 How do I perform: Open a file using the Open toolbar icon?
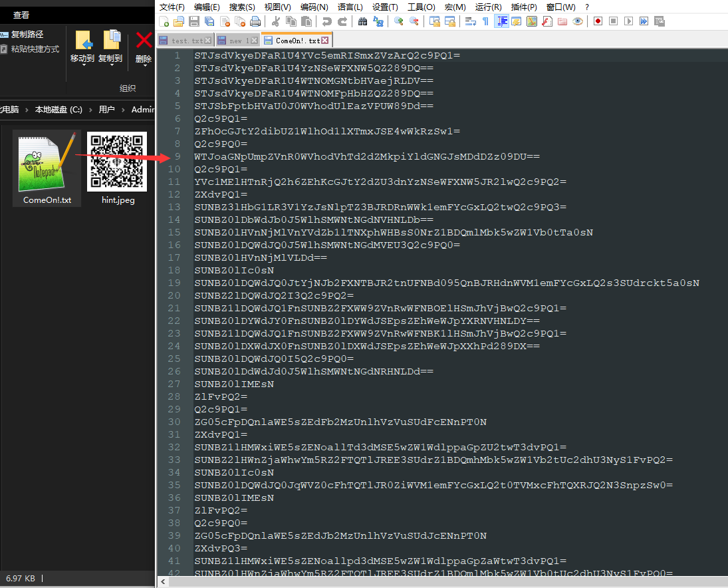click(x=179, y=21)
